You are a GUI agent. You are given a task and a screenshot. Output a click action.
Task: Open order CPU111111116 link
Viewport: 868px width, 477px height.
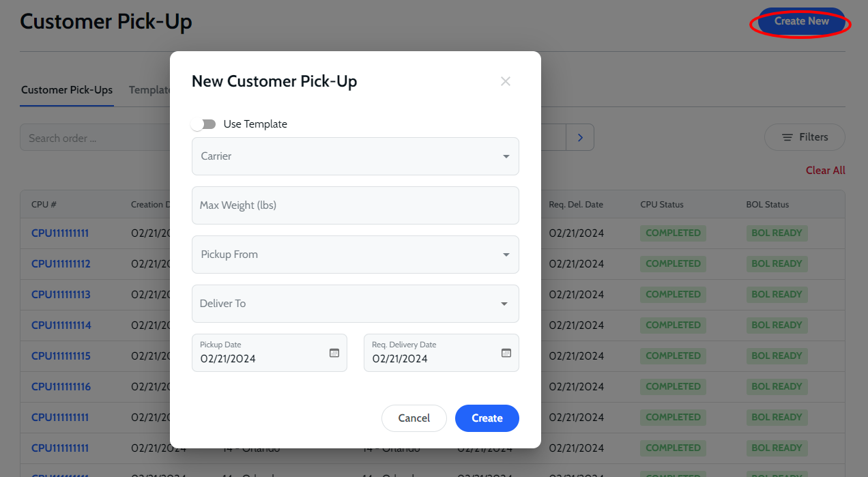(61, 387)
